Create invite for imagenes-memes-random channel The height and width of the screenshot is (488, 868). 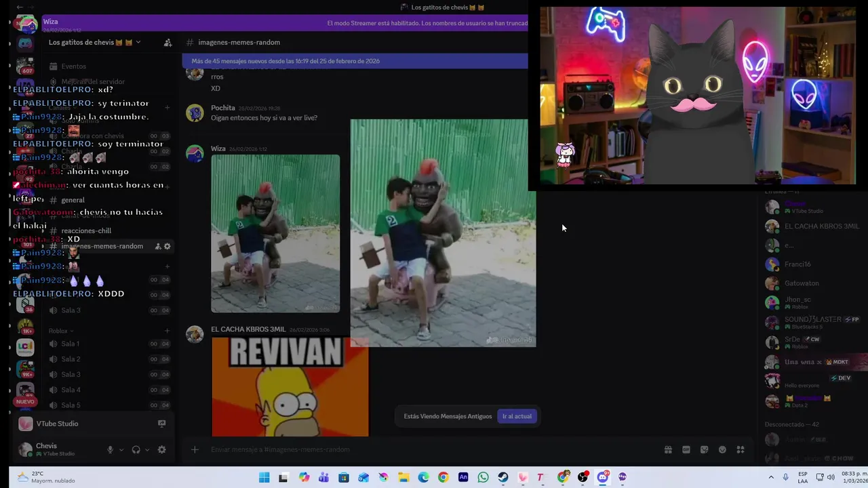(158, 246)
